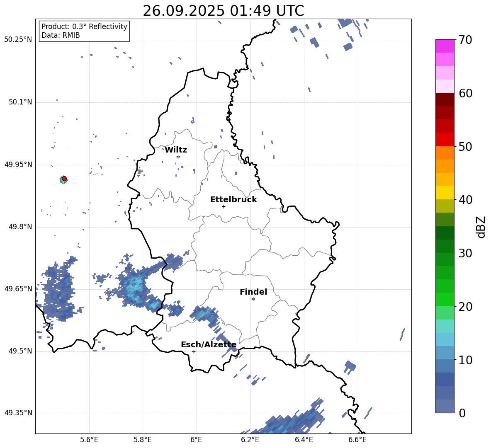Click the 40 colorbar tick label
The image size is (491, 448).
click(x=465, y=200)
